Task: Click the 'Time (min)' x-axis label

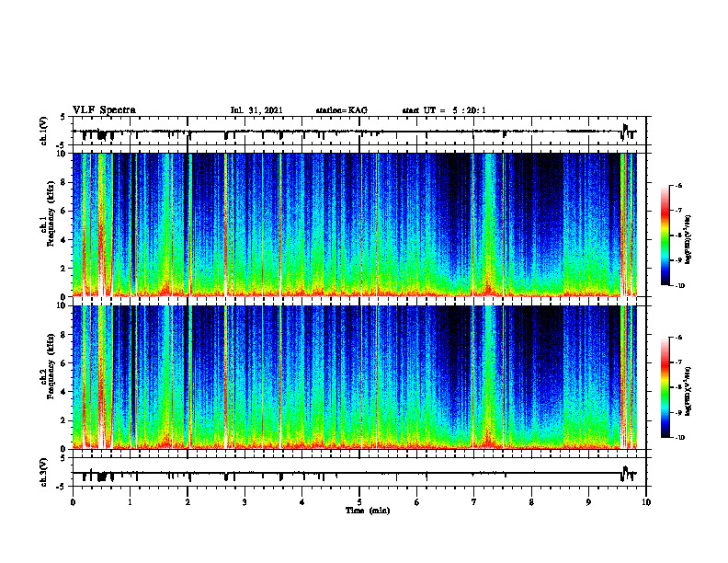Action: pos(368,511)
